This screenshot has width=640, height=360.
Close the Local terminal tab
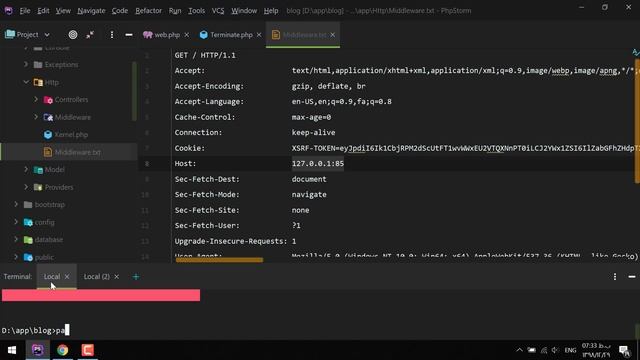pos(67,277)
